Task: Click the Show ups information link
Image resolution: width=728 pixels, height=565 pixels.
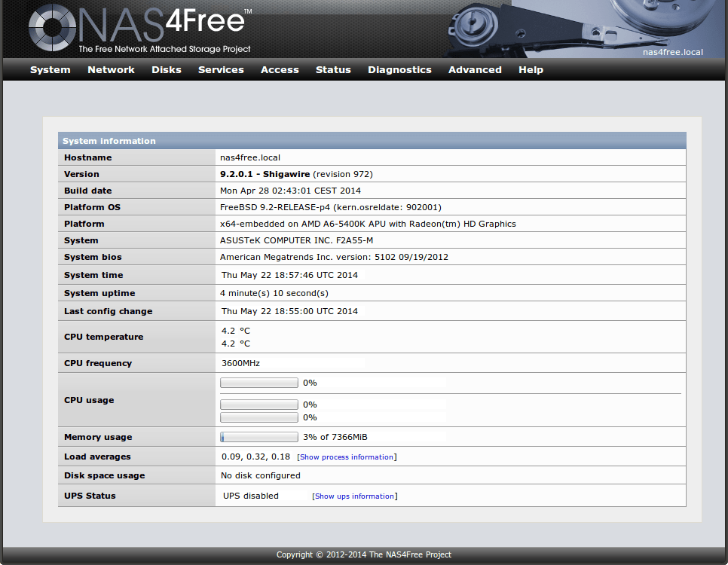Action: coord(354,496)
